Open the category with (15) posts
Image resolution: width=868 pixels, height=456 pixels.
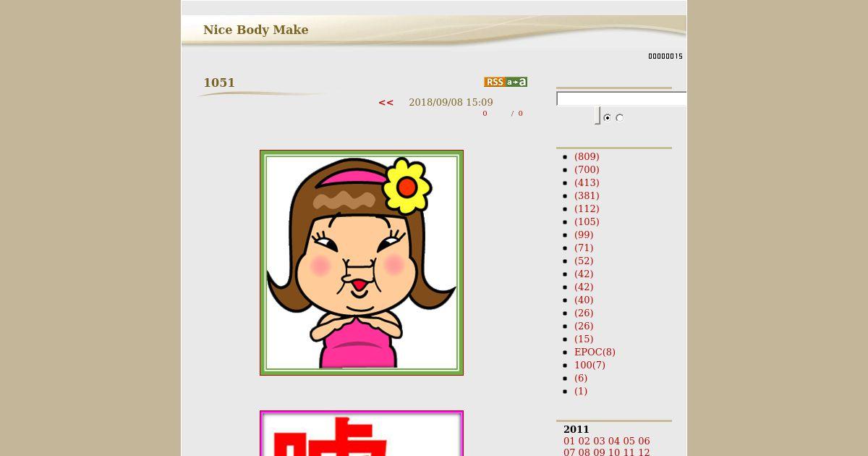584,339
